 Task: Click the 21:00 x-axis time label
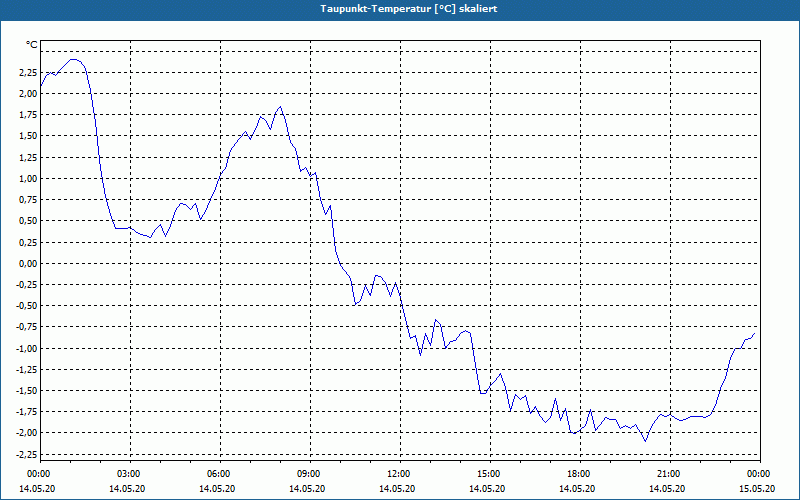click(670, 474)
